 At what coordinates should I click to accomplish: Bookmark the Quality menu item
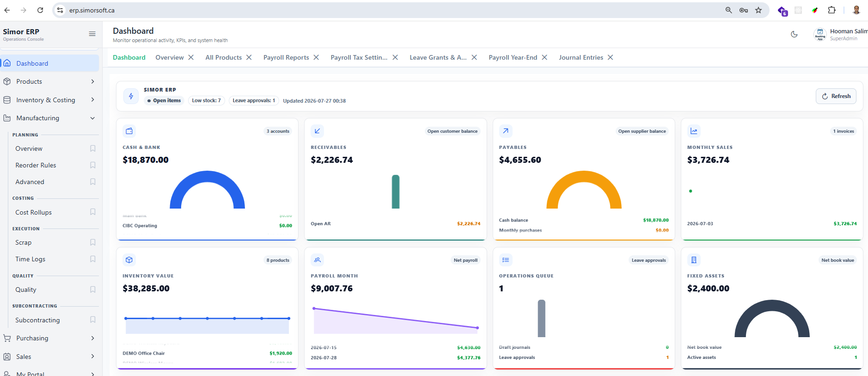(92, 290)
